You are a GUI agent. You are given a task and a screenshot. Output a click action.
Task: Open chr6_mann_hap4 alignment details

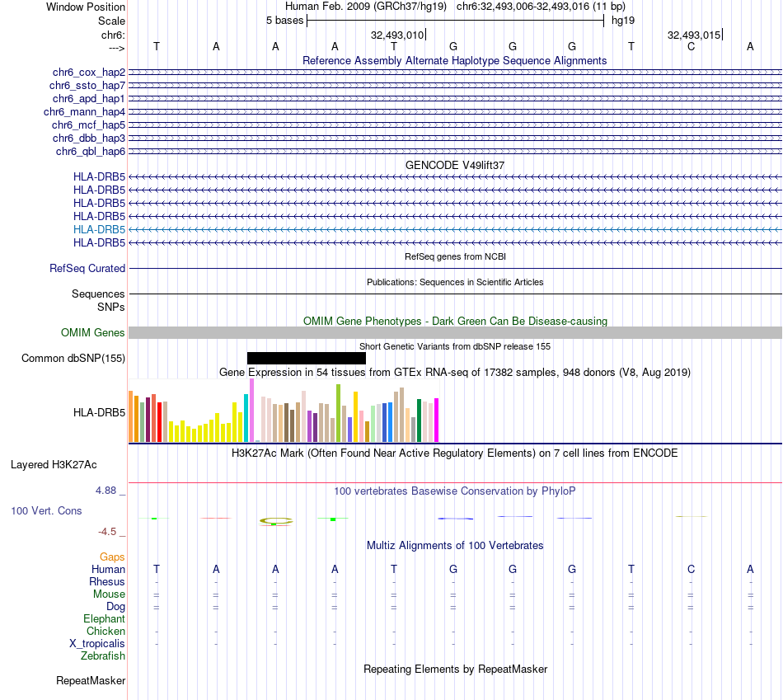tap(84, 112)
